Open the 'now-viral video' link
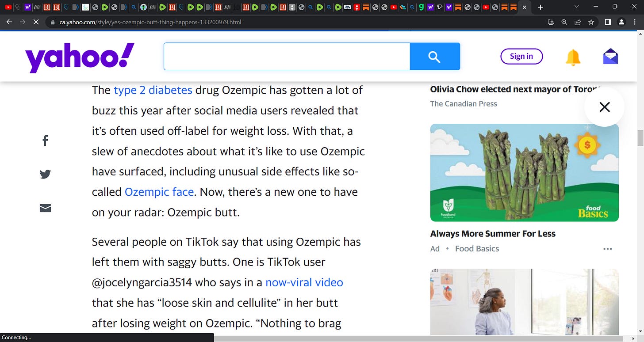 click(x=304, y=282)
